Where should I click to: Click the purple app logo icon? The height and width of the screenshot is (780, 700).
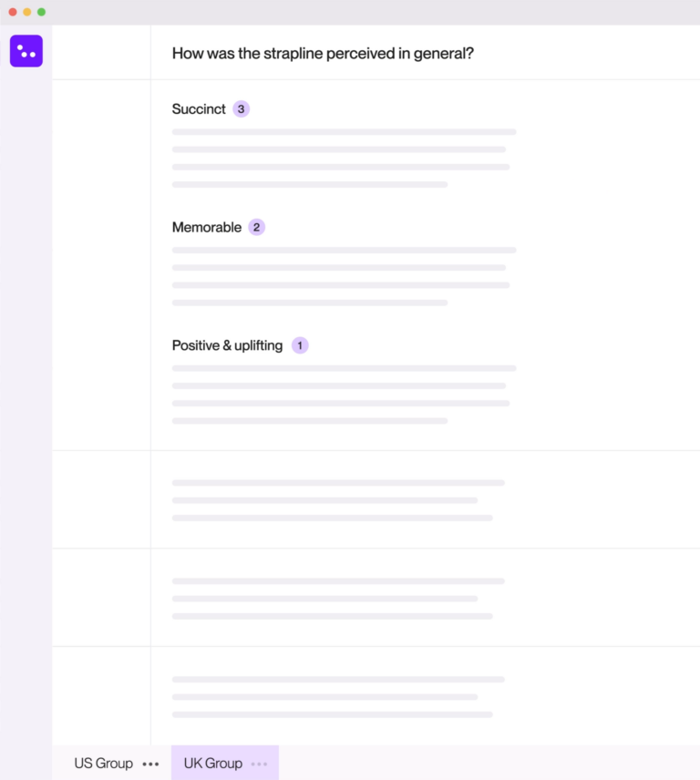pyautogui.click(x=26, y=51)
